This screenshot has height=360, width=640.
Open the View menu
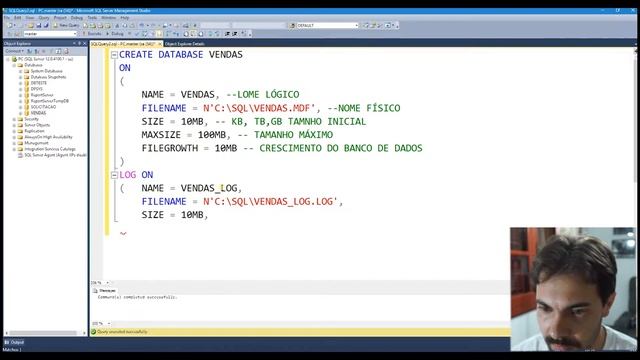[30, 18]
